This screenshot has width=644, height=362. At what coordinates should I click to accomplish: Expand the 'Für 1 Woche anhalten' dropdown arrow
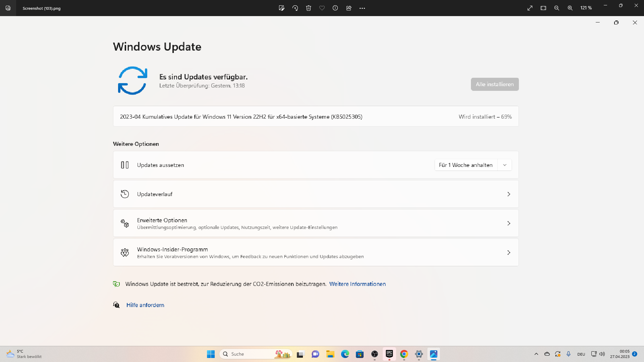504,165
